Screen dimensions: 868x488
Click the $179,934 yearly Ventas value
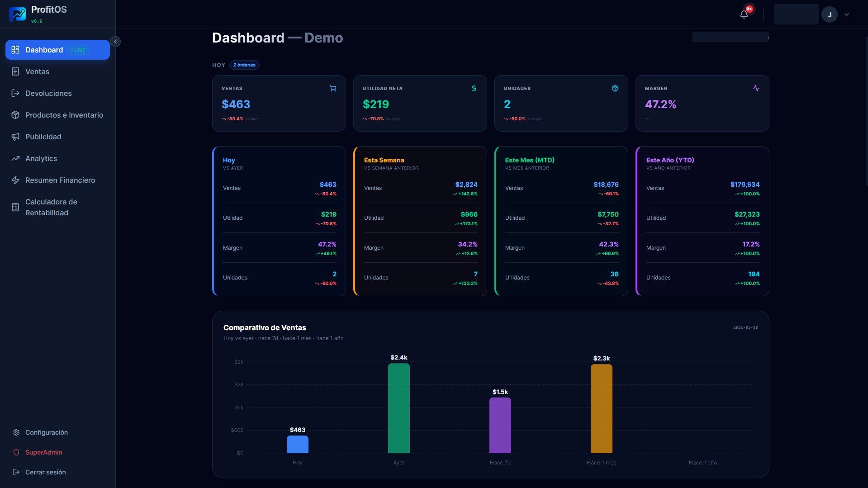point(745,185)
